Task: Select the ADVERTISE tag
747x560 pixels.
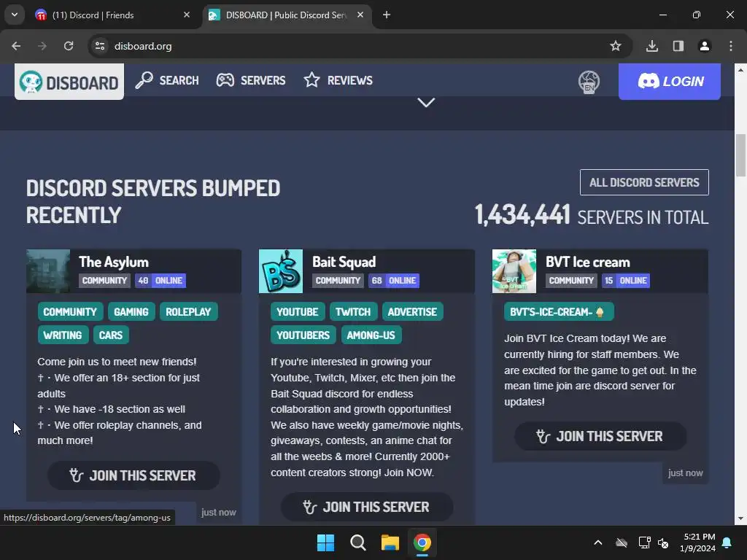Action: [x=412, y=312]
